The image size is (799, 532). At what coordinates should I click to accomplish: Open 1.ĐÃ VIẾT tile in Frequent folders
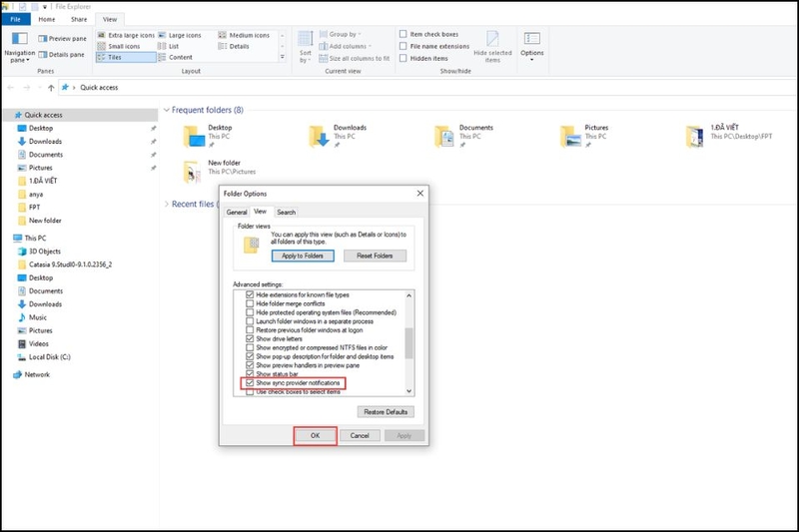tap(729, 137)
